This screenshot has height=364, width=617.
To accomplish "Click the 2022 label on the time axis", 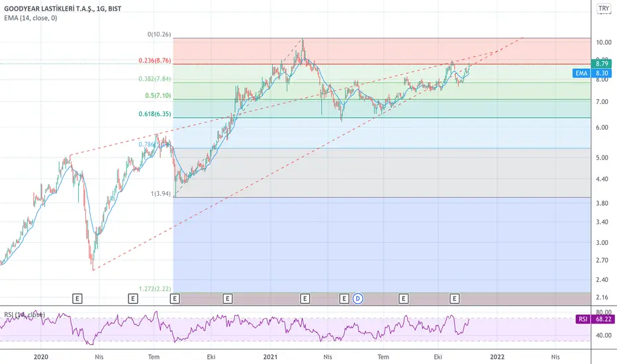I will point(497,357).
